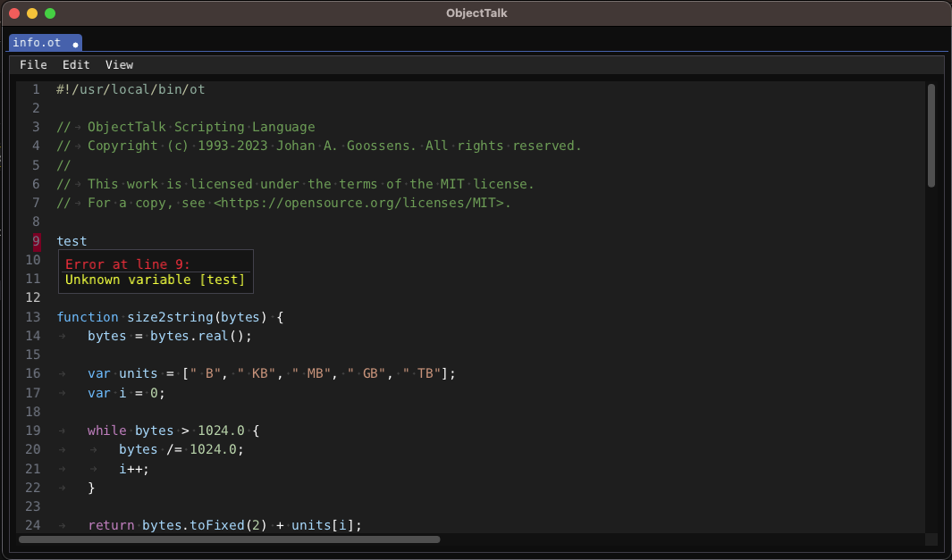
Task: Open the View menu
Action: 119,65
